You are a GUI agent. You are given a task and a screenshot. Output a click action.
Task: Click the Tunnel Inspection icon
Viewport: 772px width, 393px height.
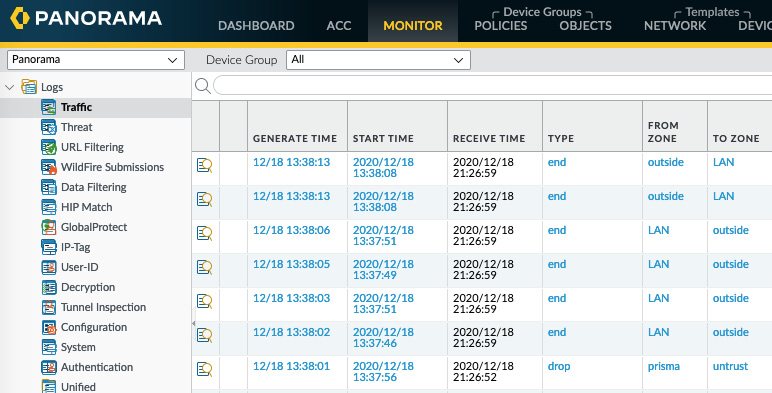click(49, 307)
